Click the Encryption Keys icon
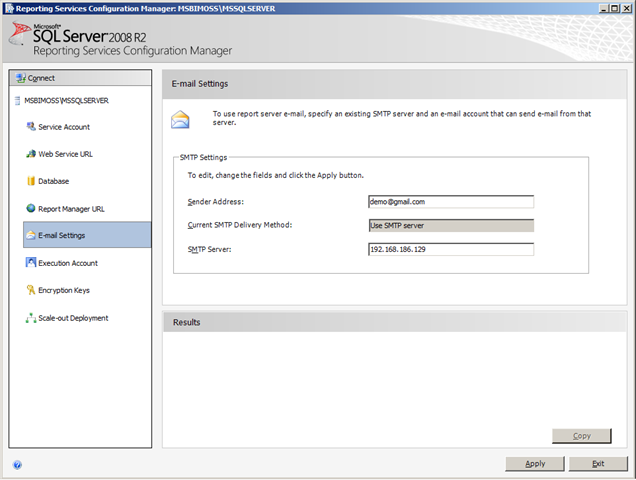The height and width of the screenshot is (480, 636). pyautogui.click(x=31, y=290)
